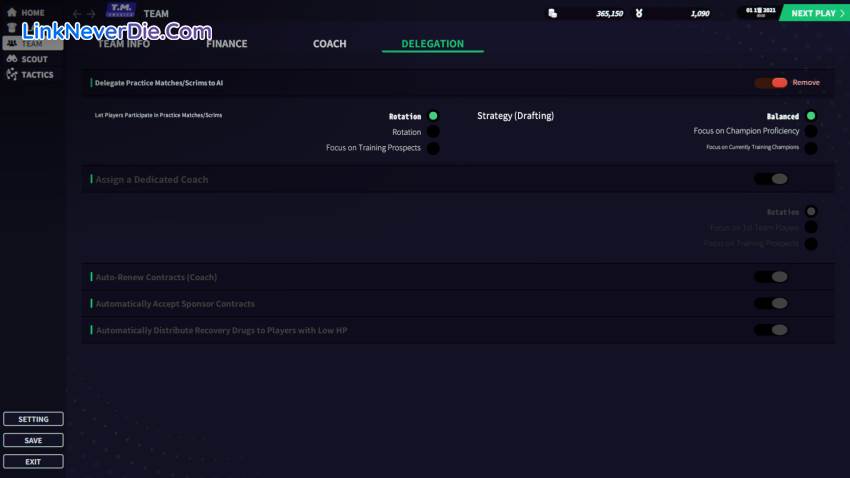Click the Save button
The image size is (850, 478).
(33, 440)
